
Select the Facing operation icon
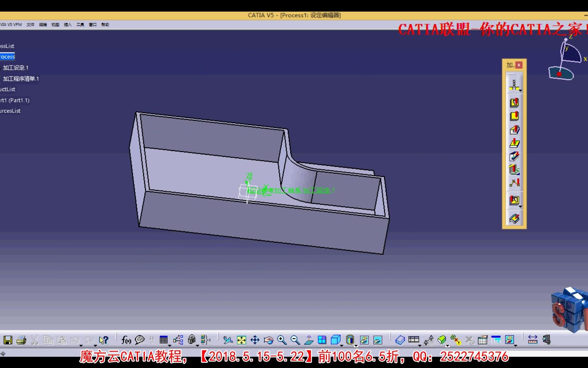coord(514,116)
